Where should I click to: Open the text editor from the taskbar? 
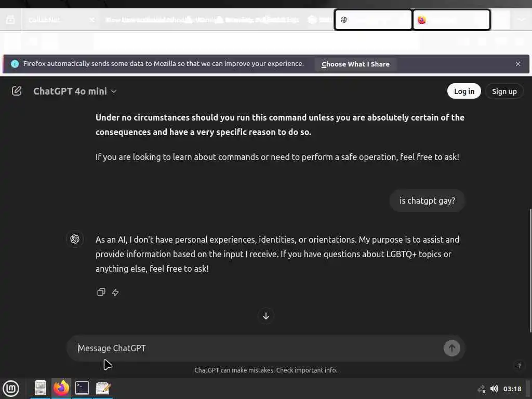pos(103,388)
